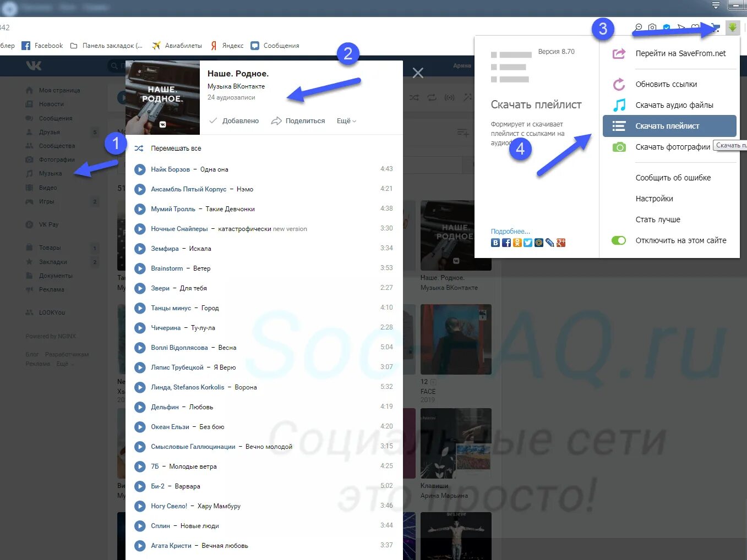Toggle repeat icon in background player bar

[432, 97]
